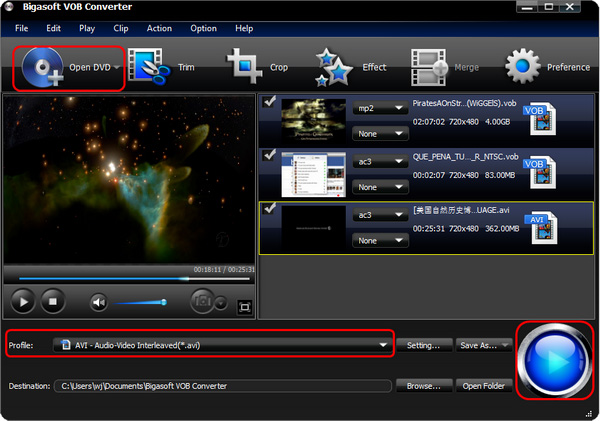The image size is (600, 421).
Task: Open the Play menu
Action: pyautogui.click(x=87, y=28)
